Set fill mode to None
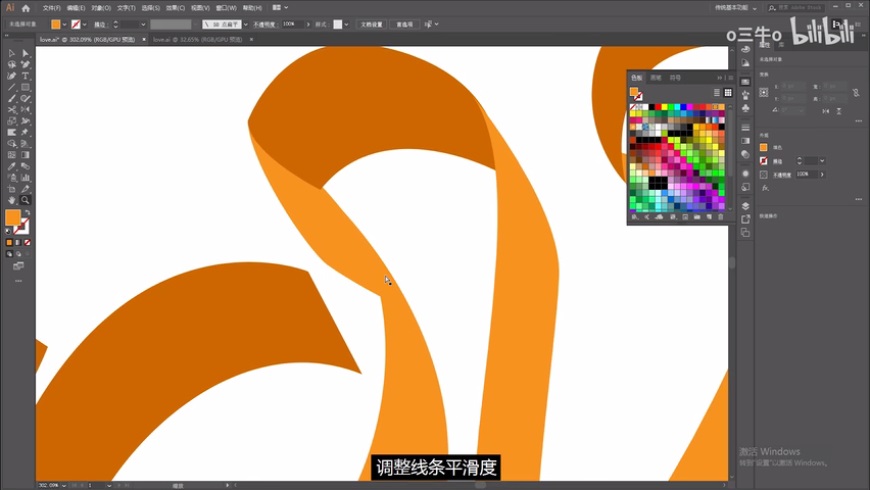The width and height of the screenshot is (870, 490). pos(27,243)
